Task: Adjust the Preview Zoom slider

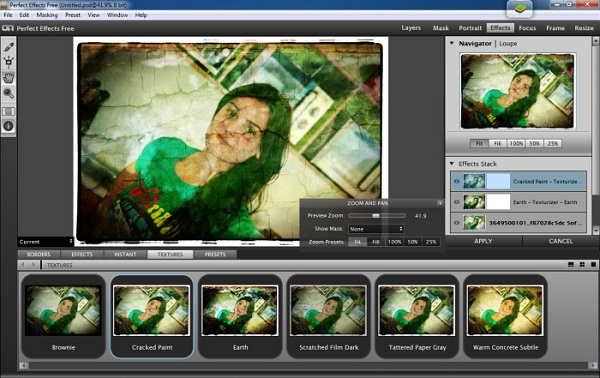Action: coord(376,216)
